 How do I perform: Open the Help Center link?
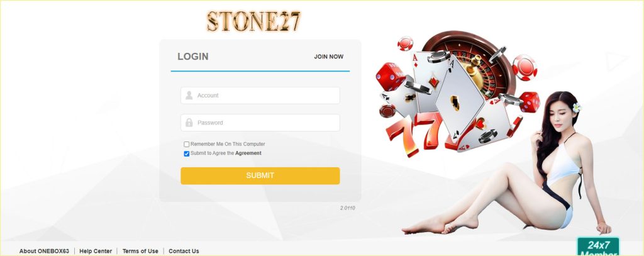[96, 251]
